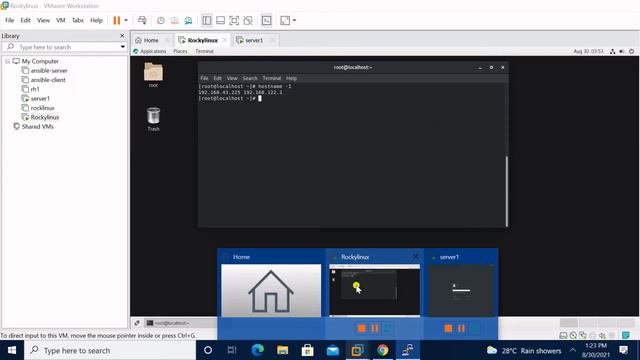640x360 pixels.
Task: Open the guest Terminal top-bar menu
Action: tap(204, 51)
